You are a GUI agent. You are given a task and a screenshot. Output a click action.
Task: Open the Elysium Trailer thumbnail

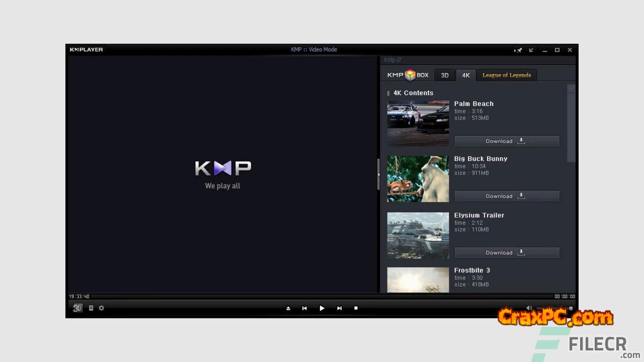[x=418, y=235]
